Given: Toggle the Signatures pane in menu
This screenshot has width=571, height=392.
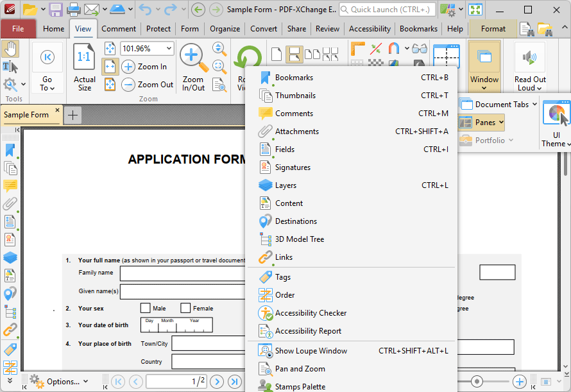Looking at the screenshot, I should pos(353,167).
